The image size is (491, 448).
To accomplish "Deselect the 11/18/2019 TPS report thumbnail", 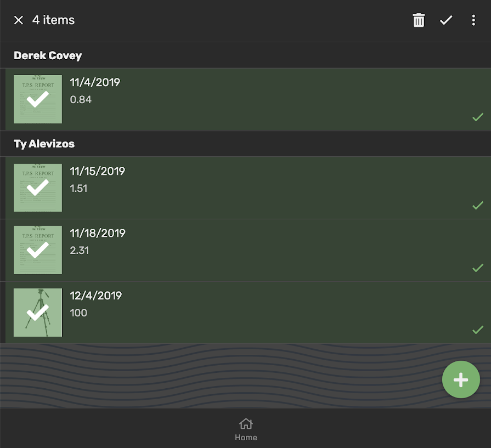I will (x=38, y=250).
